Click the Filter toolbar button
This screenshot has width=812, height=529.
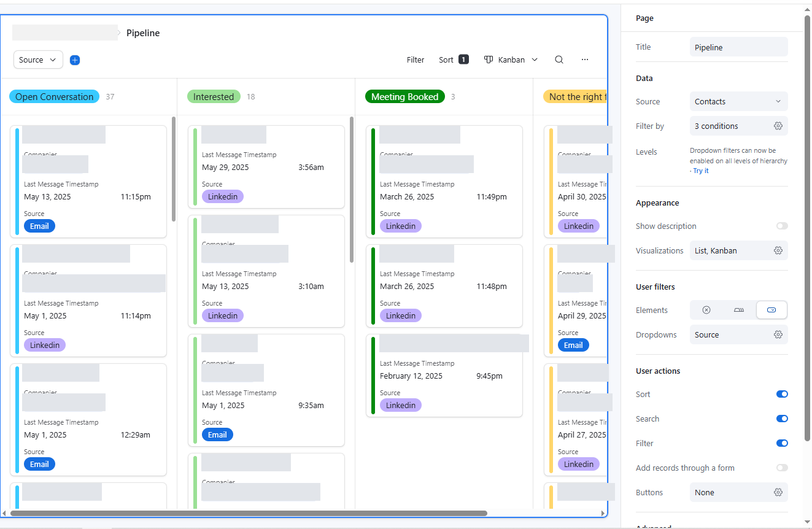pyautogui.click(x=416, y=60)
